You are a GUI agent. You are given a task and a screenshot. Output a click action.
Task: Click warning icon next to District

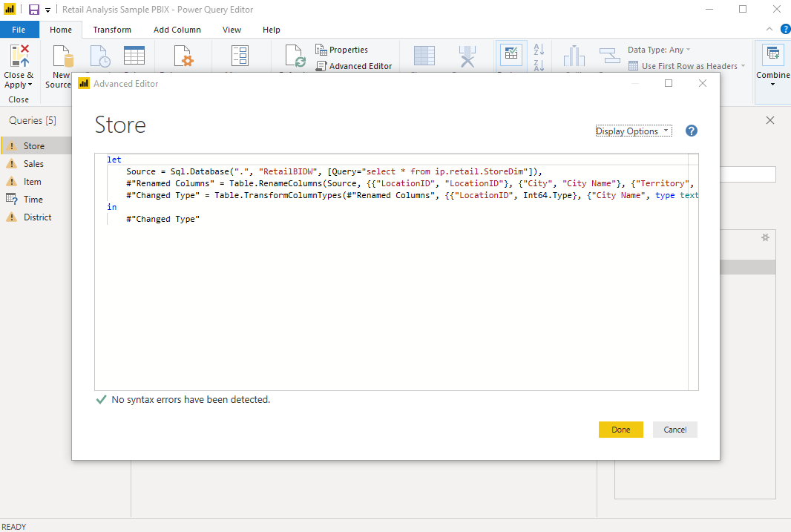11,217
